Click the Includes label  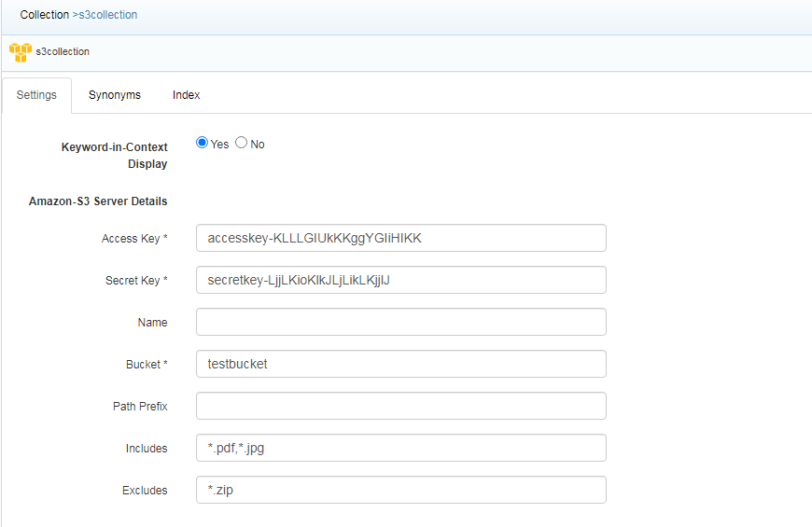(x=147, y=449)
